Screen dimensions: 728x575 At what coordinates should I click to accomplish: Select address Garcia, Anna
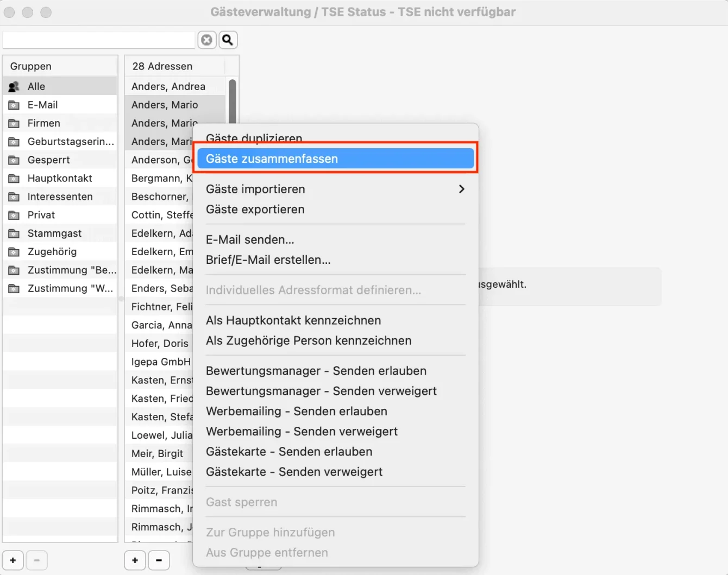[x=159, y=325]
